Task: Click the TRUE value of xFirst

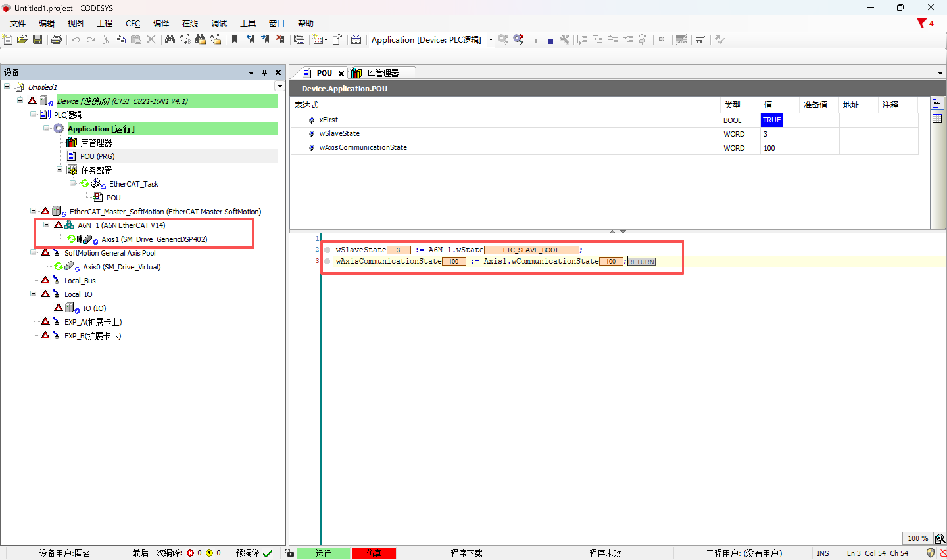Action: [771, 120]
